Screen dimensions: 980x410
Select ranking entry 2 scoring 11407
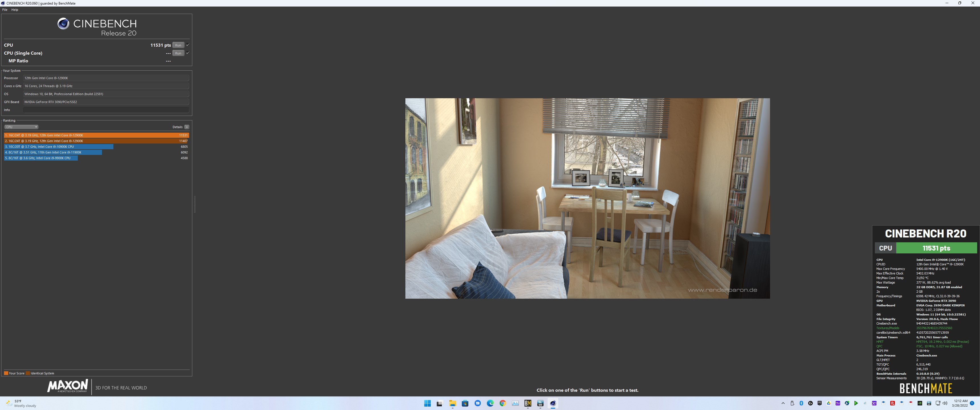(96, 141)
